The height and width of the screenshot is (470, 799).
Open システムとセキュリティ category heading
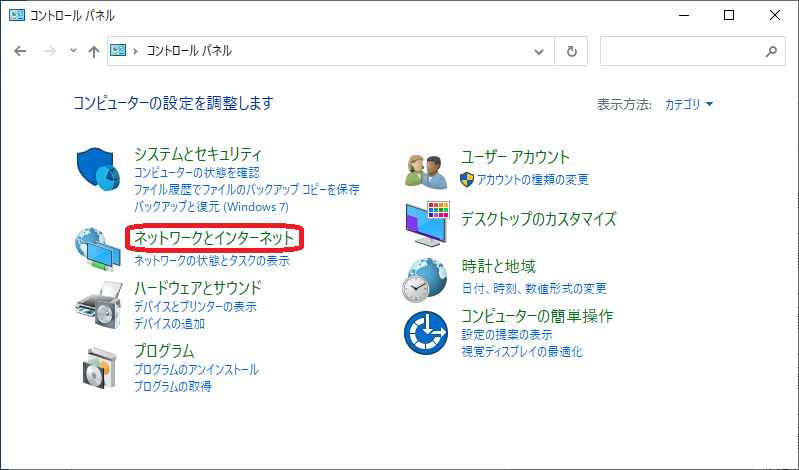[197, 155]
